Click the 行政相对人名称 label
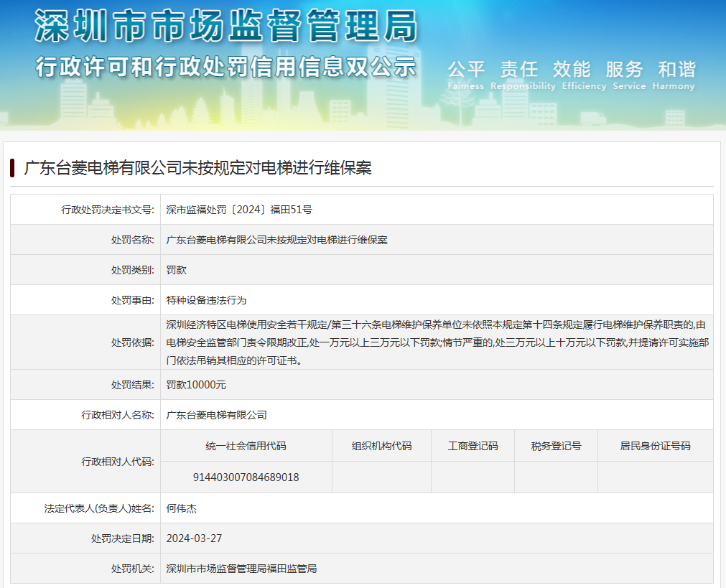Viewport: 726px width, 588px height. (118, 415)
